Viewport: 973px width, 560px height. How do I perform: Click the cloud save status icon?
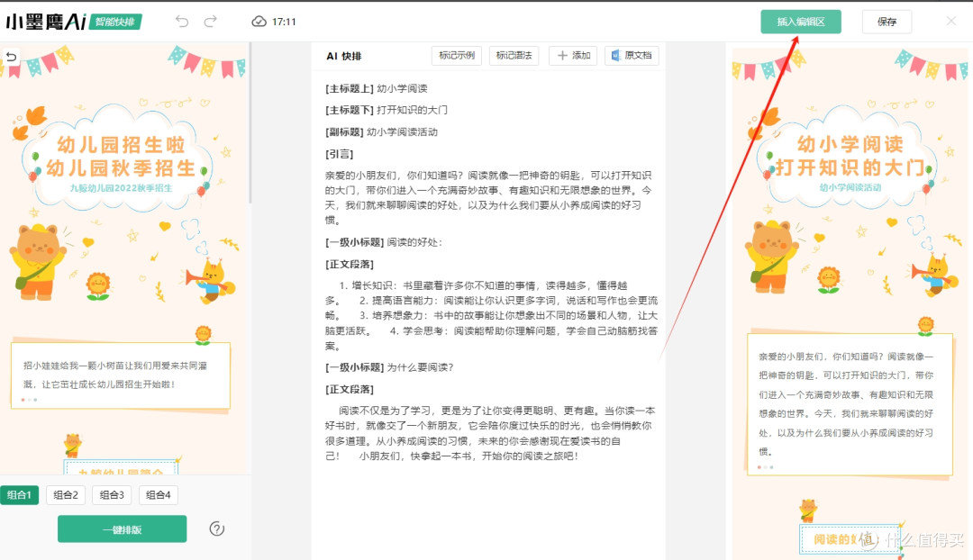click(x=259, y=22)
